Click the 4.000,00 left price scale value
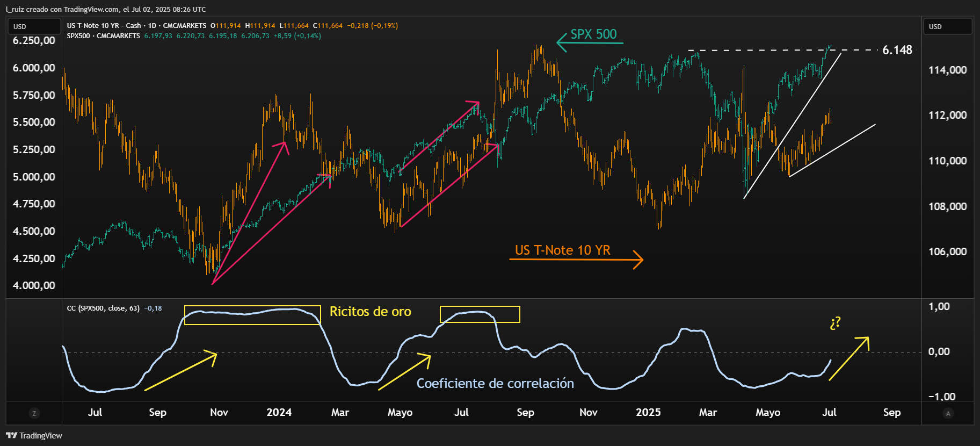This screenshot has width=980, height=446. click(x=34, y=285)
